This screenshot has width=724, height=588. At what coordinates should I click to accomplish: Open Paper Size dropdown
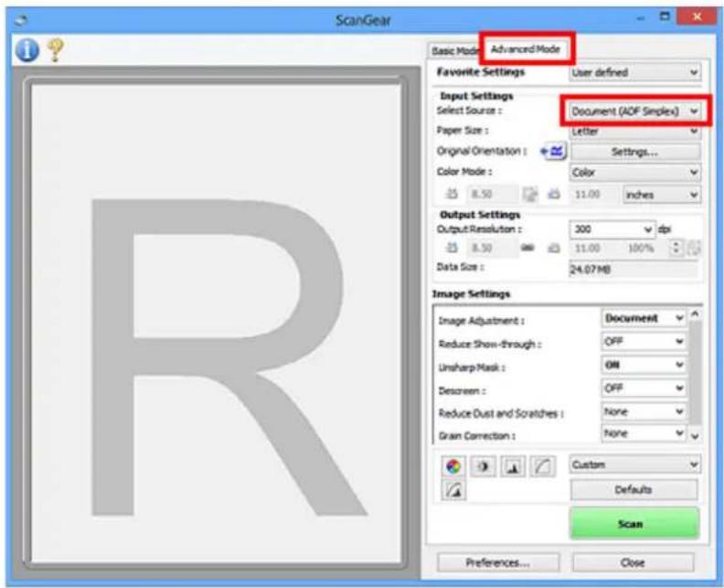(635, 132)
